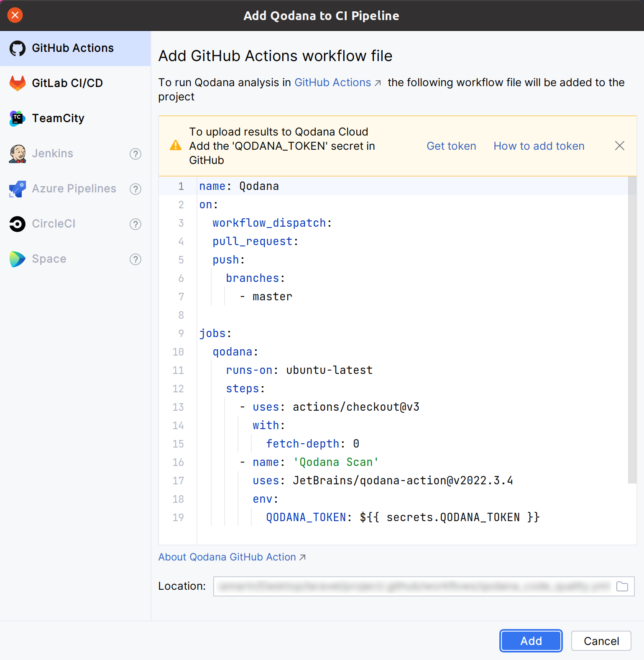
Task: Open the GitHub Actions hyperlink
Action: tap(337, 82)
